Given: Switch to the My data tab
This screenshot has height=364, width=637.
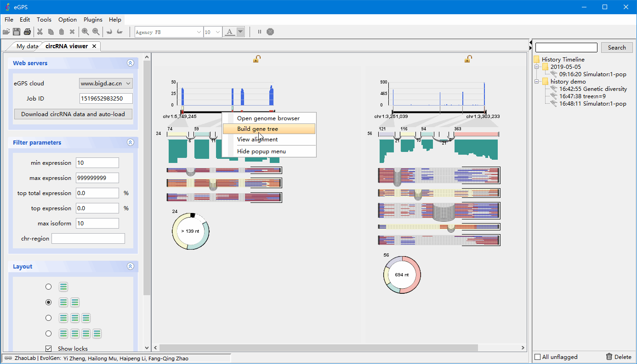Looking at the screenshot, I should click(x=27, y=46).
